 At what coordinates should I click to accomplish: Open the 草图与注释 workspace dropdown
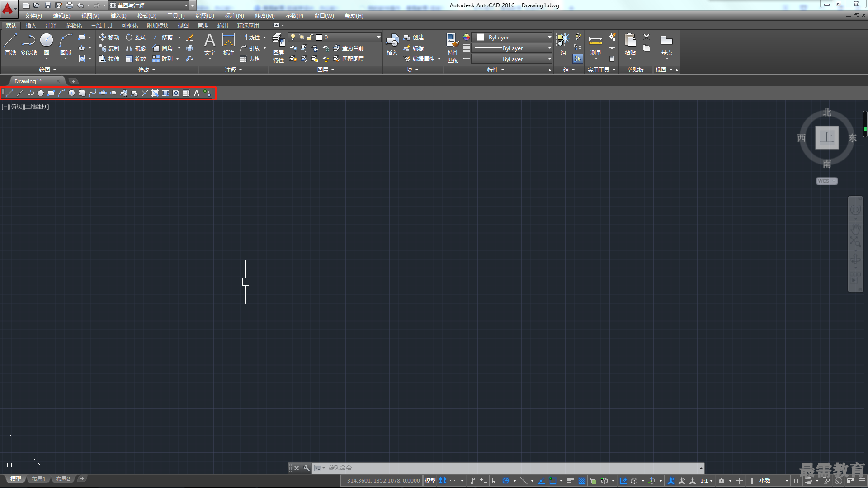pos(149,5)
